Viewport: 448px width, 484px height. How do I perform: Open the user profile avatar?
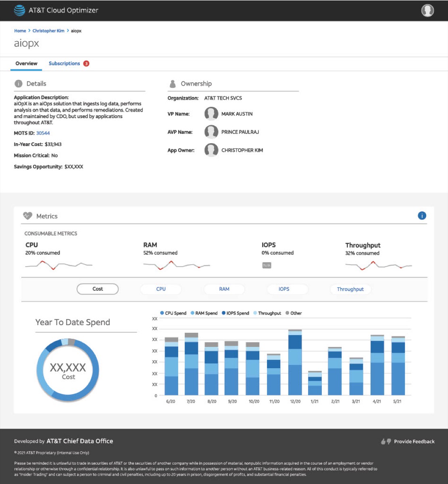tap(427, 10)
